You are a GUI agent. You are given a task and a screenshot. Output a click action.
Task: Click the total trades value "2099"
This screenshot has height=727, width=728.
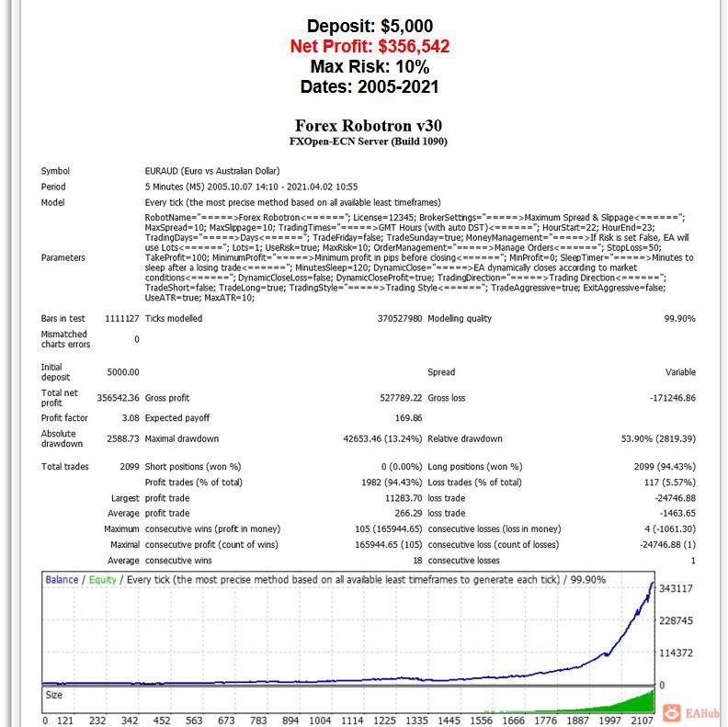pyautogui.click(x=130, y=467)
